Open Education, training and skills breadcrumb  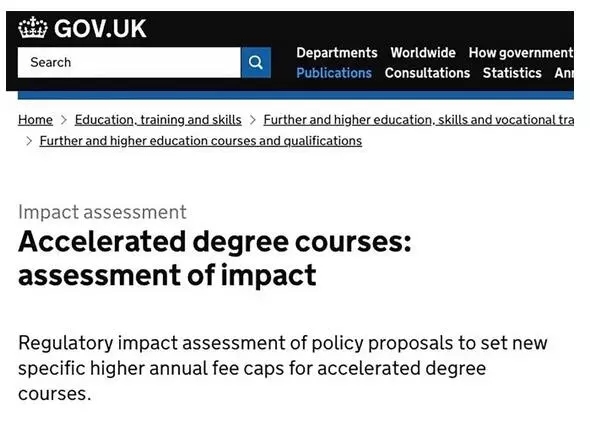[x=158, y=120]
